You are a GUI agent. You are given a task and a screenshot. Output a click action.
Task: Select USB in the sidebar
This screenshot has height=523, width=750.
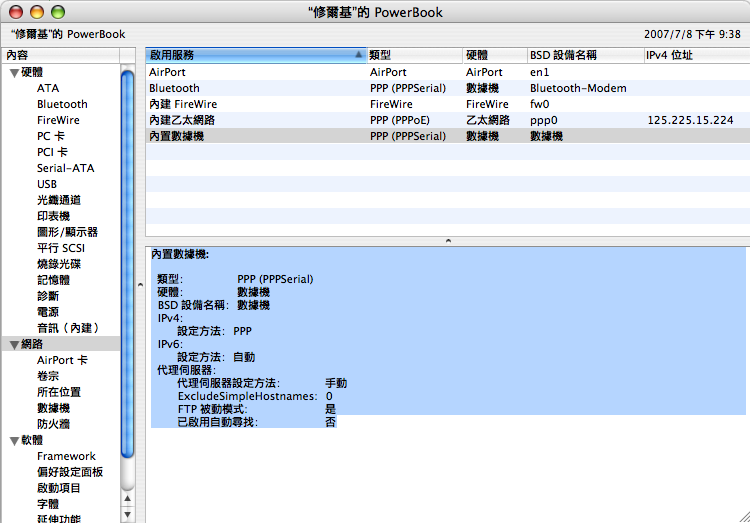47,184
